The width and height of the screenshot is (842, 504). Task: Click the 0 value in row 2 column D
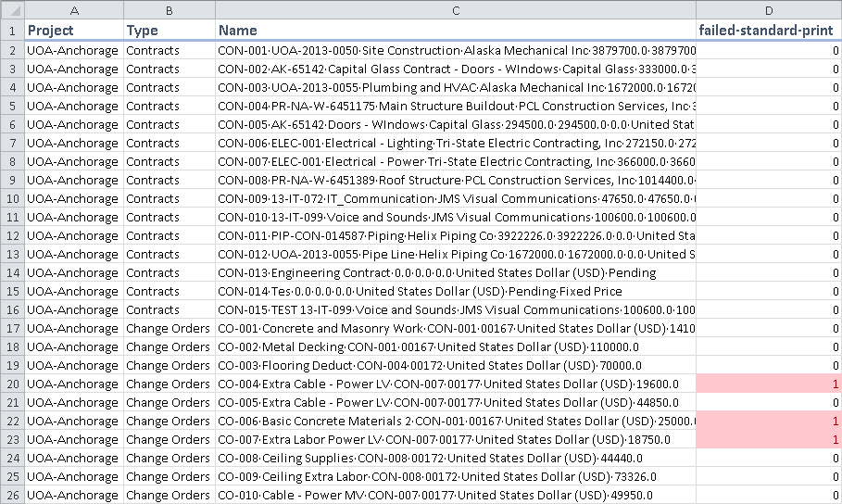(769, 51)
